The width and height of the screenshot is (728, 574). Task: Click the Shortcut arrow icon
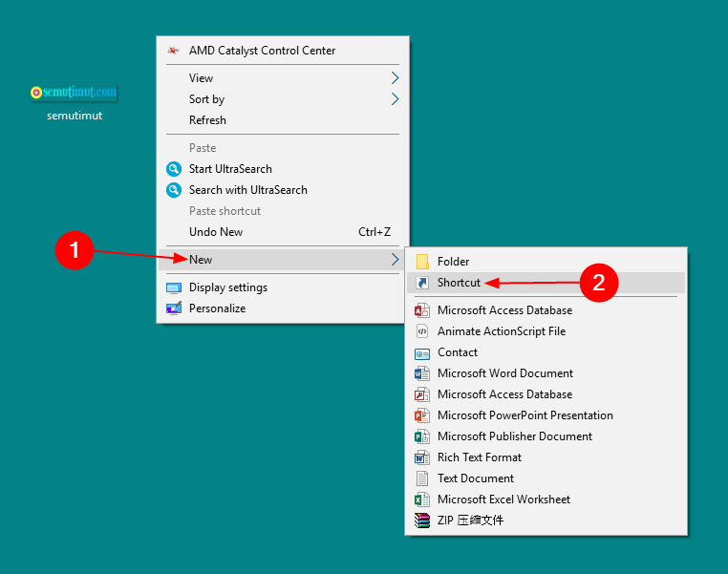422,283
